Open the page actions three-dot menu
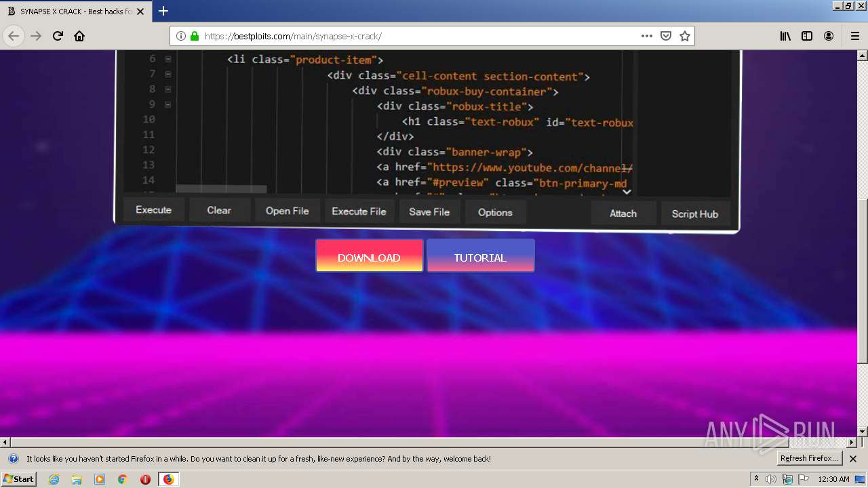Screen dimensions: 868x488 click(647, 36)
